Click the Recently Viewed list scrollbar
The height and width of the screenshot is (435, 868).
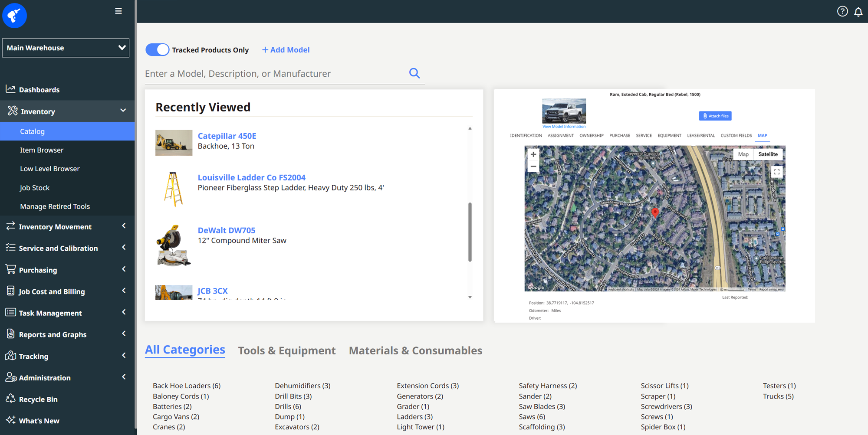[x=470, y=232]
